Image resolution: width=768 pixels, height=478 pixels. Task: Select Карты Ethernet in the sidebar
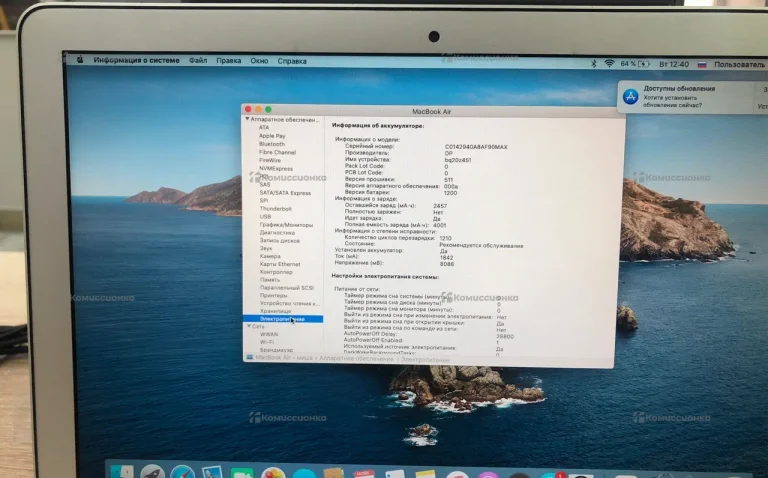(x=280, y=264)
